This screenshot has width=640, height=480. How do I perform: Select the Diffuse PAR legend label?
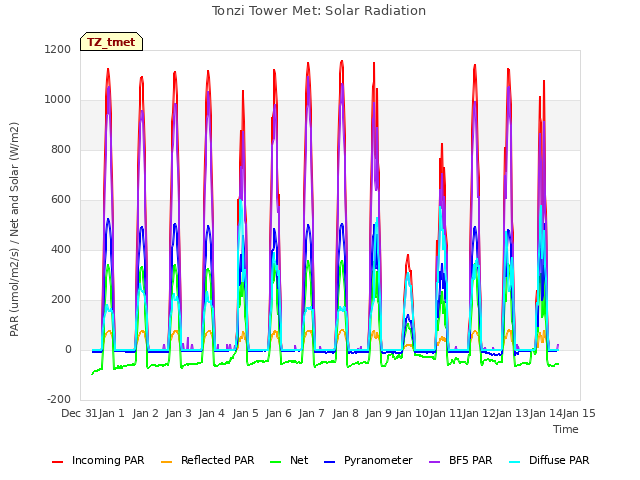click(559, 460)
